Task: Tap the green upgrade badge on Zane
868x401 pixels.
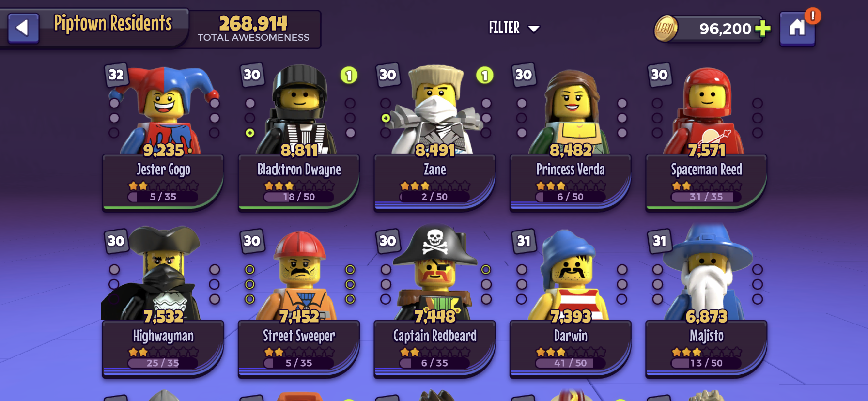Action: 484,75
